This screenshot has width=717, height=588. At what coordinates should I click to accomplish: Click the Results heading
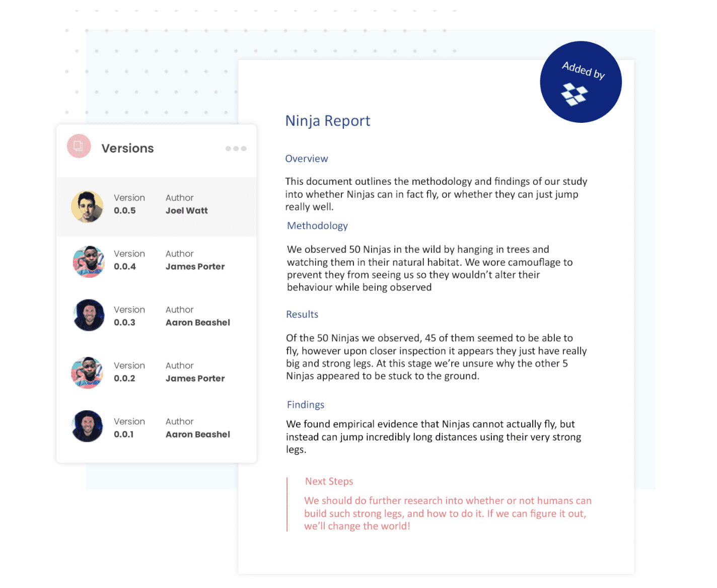pyautogui.click(x=302, y=314)
